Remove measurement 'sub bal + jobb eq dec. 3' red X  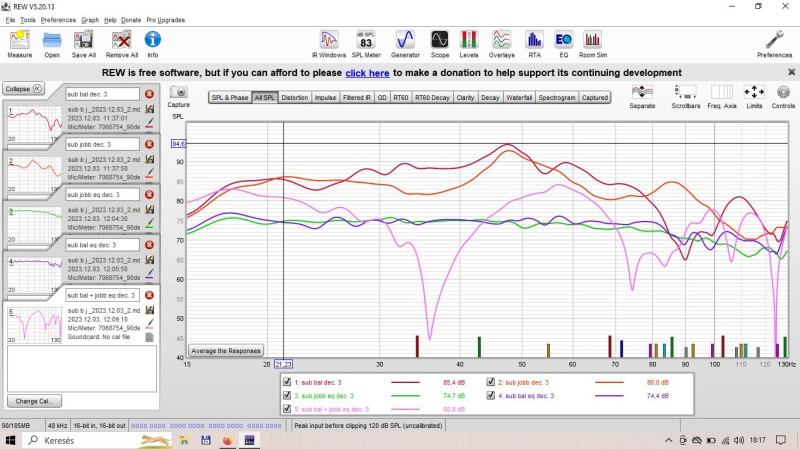(149, 295)
